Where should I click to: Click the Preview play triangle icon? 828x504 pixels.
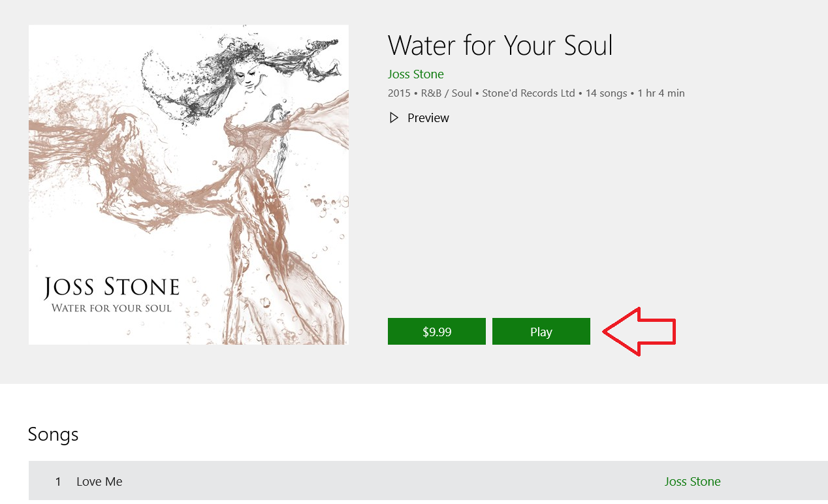click(394, 118)
